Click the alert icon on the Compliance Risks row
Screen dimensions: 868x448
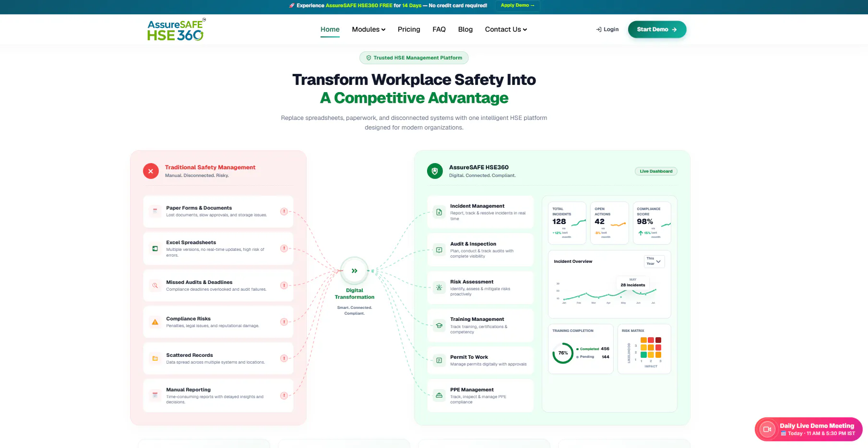[284, 322]
